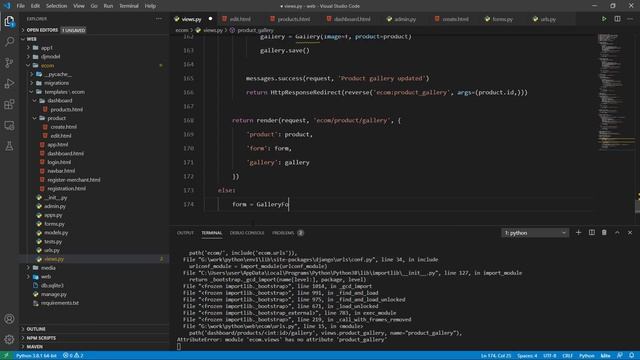Show the Output panel tab

tap(185, 233)
